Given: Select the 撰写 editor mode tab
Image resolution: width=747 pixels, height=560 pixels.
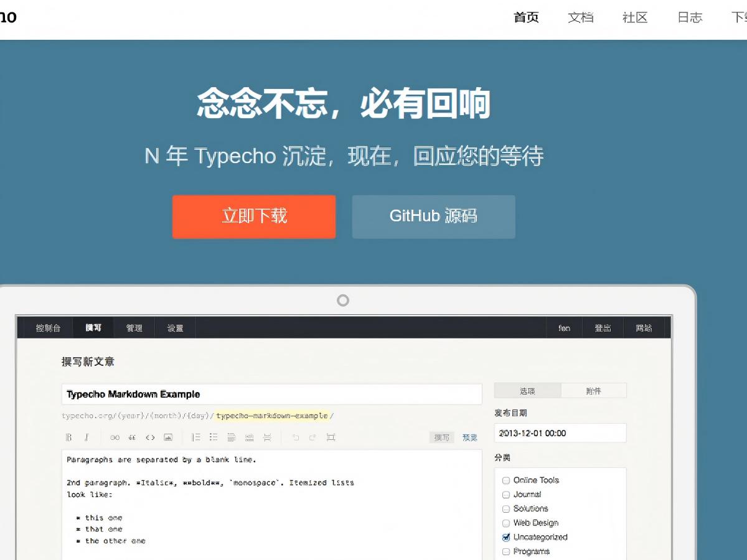Looking at the screenshot, I should coord(442,437).
